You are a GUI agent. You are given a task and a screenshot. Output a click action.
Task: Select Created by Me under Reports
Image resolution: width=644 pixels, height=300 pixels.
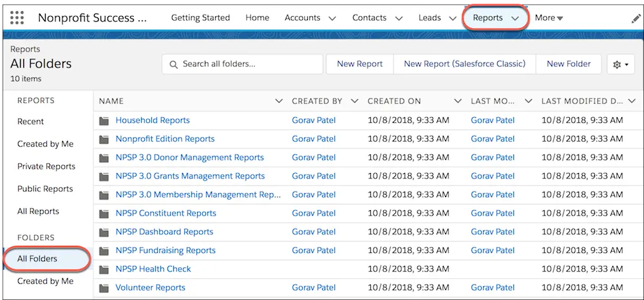pos(45,144)
